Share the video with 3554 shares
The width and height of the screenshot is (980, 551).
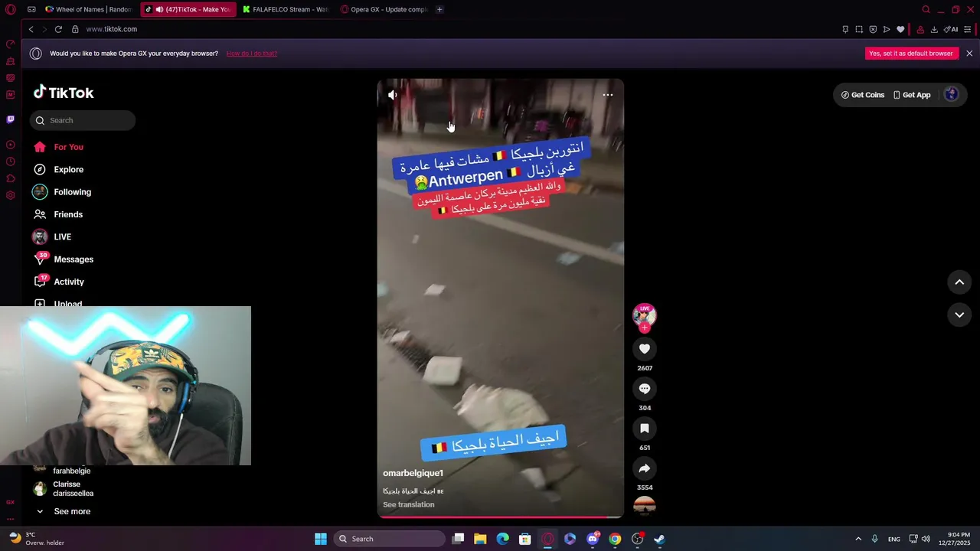click(x=645, y=468)
